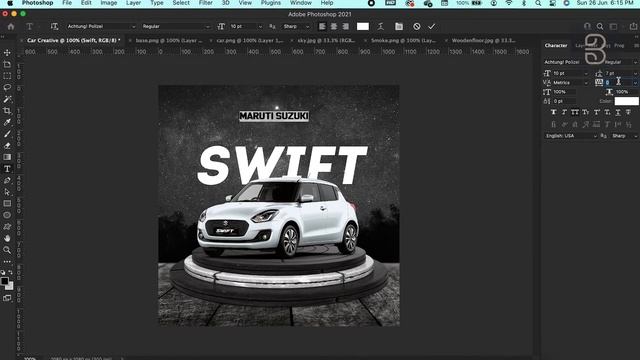
Task: Select the Horizontal Type tool
Action: point(7,169)
